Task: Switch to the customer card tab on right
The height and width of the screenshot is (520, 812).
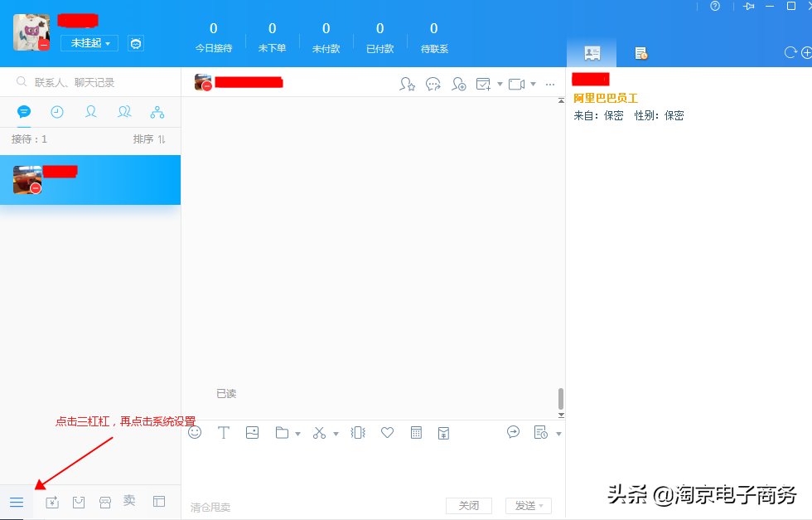Action: click(592, 52)
